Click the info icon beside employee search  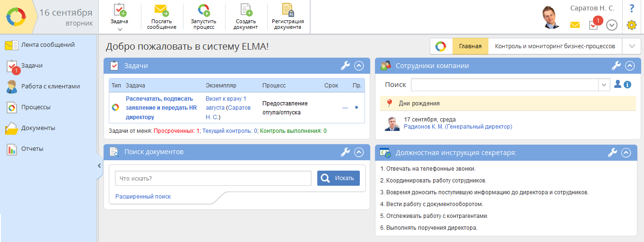(628, 85)
